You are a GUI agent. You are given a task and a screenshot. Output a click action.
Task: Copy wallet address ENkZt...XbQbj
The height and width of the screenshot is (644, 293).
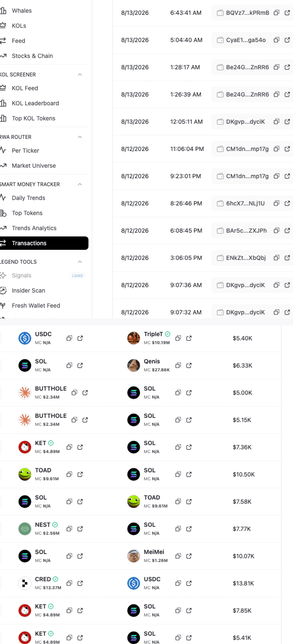pyautogui.click(x=276, y=258)
